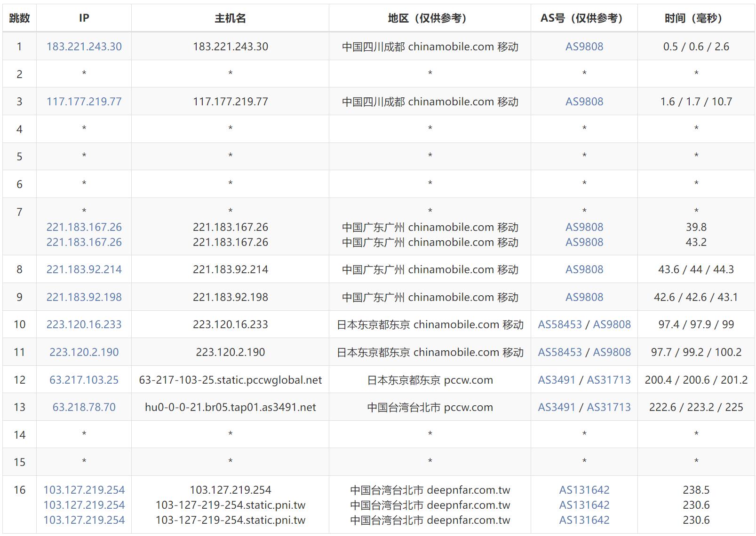This screenshot has height=536, width=756.
Task: Click AS31713 link in hop 12 row
Action: [609, 380]
